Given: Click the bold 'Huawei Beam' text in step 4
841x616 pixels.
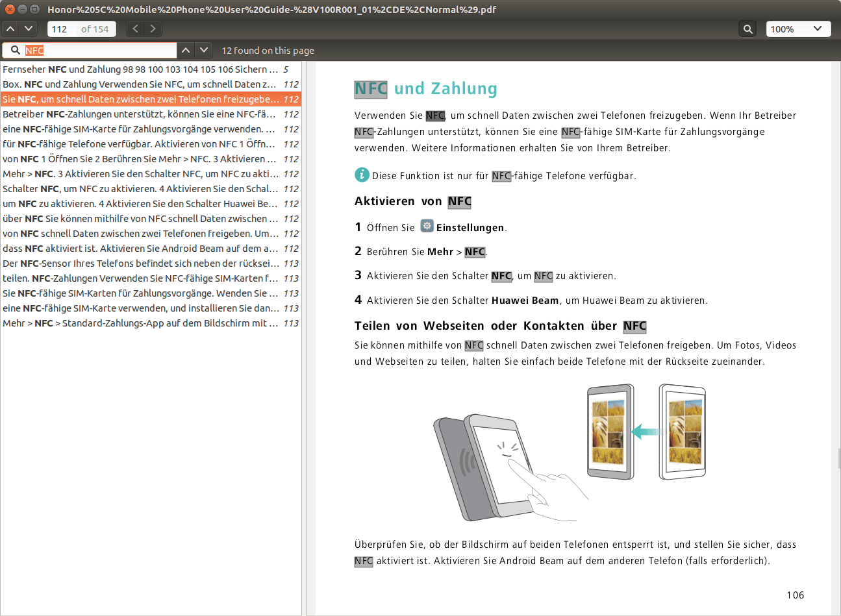Looking at the screenshot, I should pyautogui.click(x=525, y=301).
